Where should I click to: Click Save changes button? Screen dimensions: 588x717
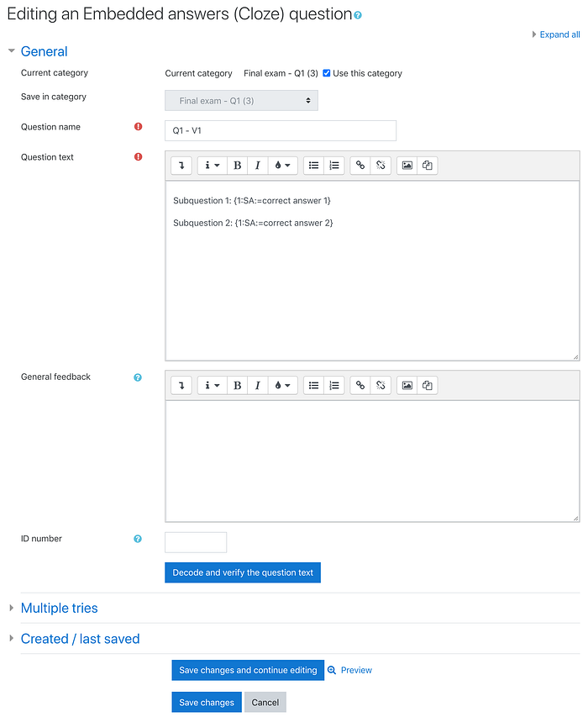[207, 703]
